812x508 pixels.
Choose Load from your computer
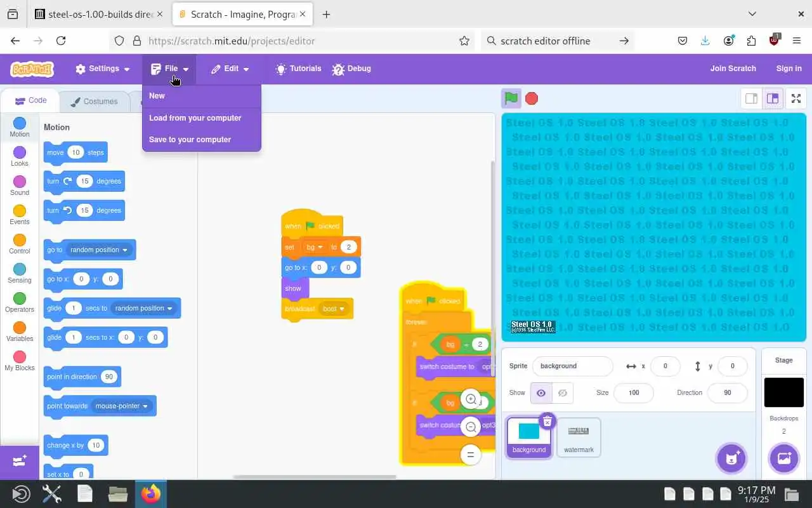coord(202,118)
